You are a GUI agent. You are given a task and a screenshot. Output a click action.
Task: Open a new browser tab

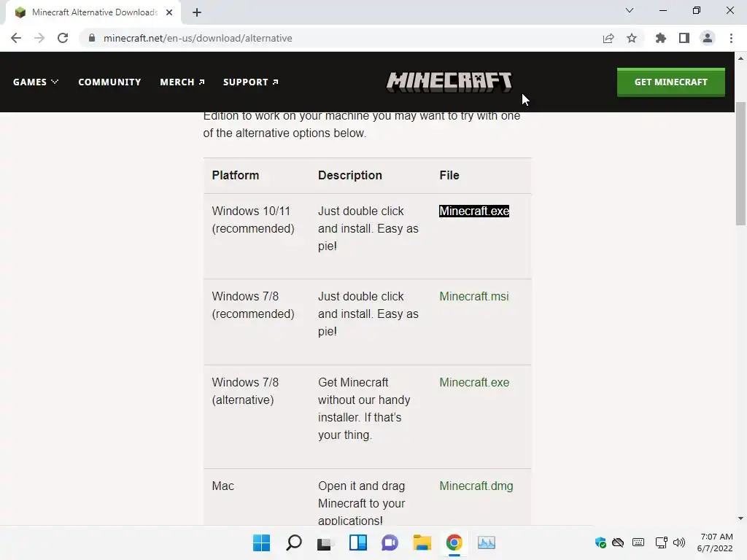click(197, 12)
